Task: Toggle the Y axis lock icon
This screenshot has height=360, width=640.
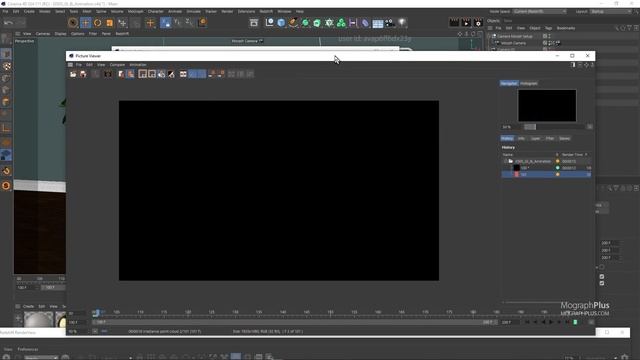Action: (x=178, y=23)
